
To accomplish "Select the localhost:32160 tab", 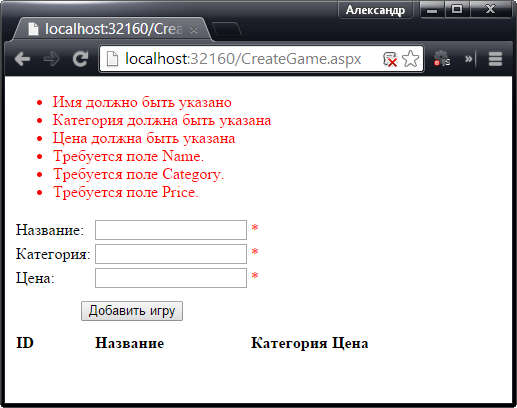I will [x=112, y=29].
